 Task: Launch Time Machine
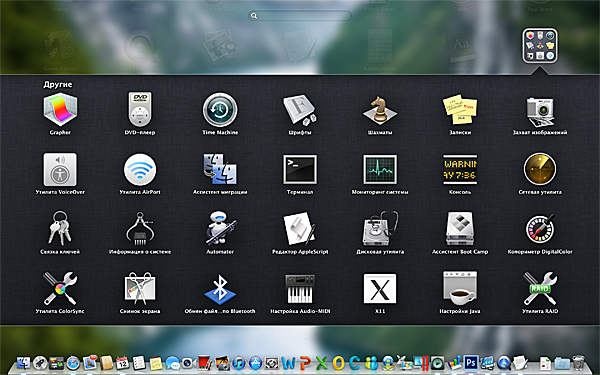220,110
